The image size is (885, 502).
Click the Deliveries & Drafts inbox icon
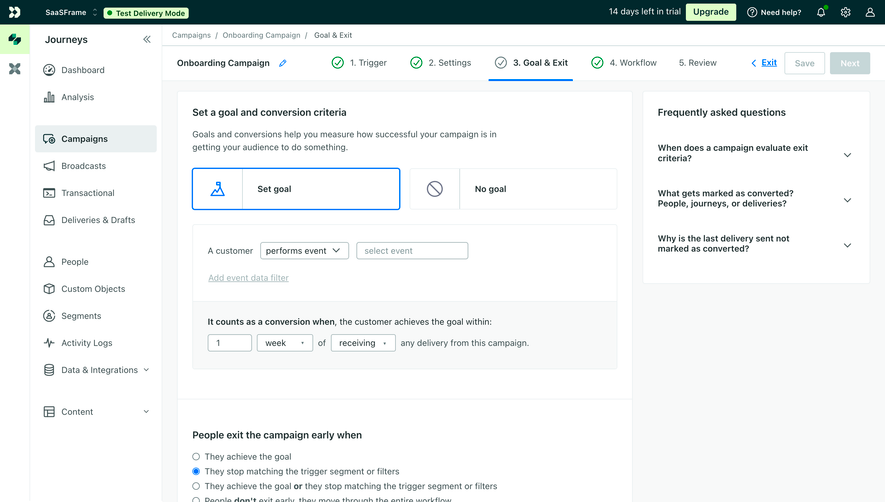point(49,220)
